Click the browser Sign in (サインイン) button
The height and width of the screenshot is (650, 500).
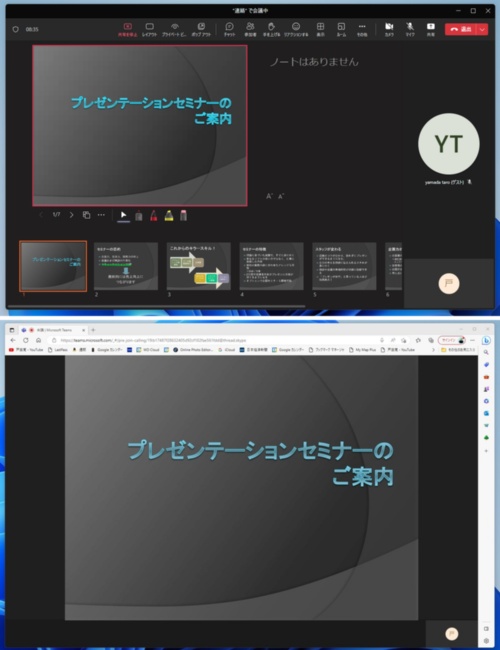tap(451, 340)
